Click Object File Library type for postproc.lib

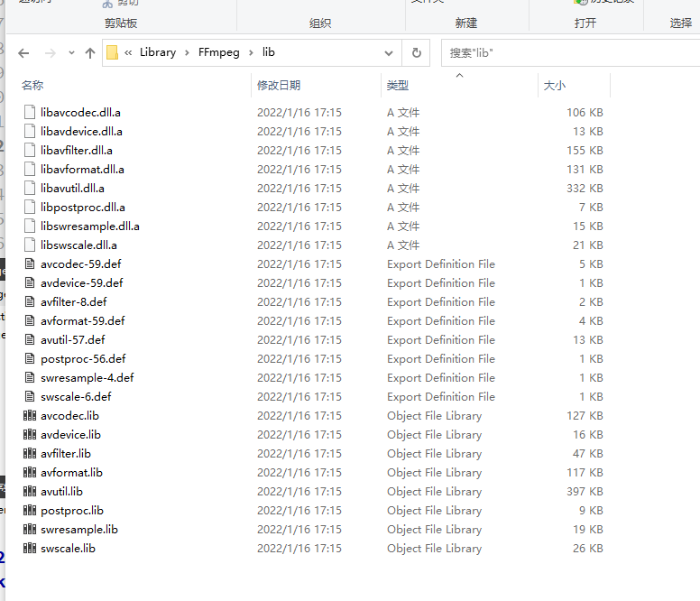pyautogui.click(x=435, y=511)
